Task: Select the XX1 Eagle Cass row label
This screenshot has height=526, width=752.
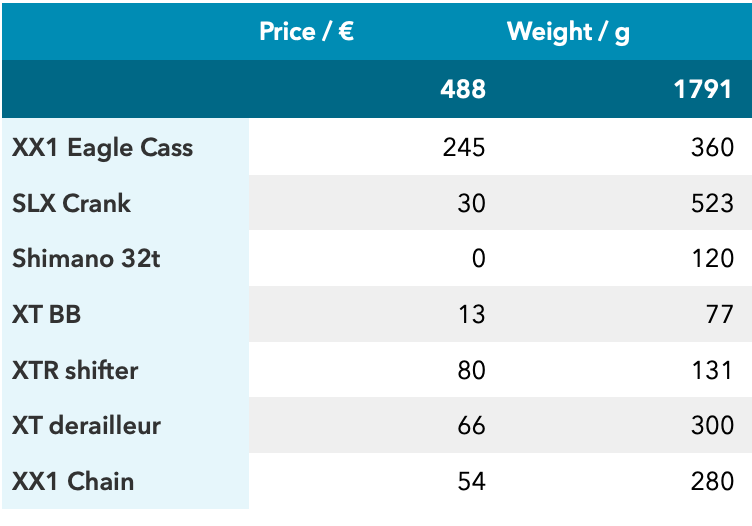Action: coord(102,148)
